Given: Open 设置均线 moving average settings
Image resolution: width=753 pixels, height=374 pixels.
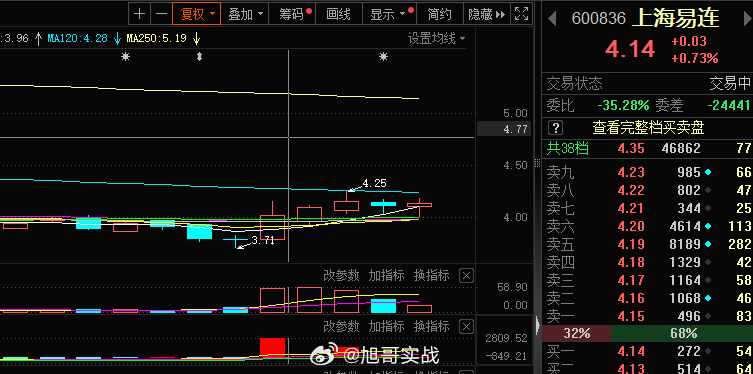Looking at the screenshot, I should coord(437,38).
